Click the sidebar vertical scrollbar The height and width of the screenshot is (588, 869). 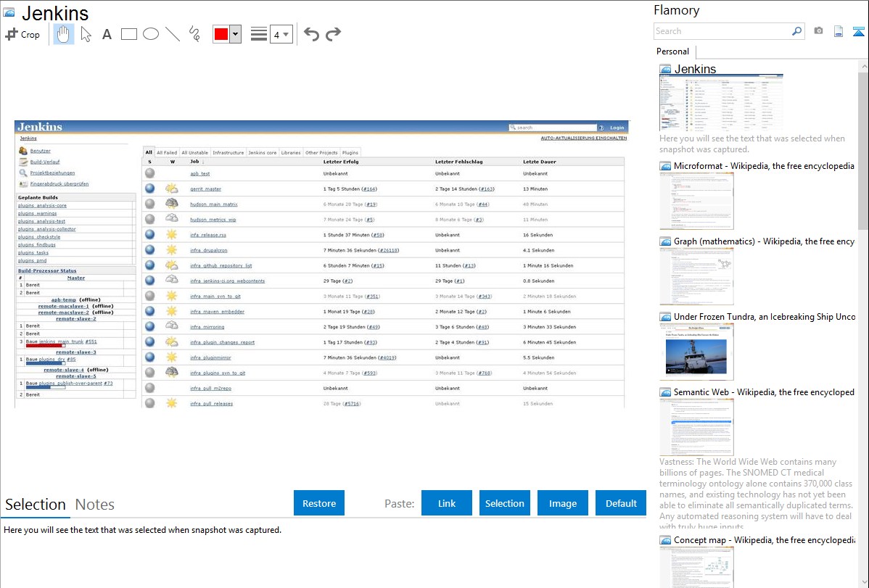(863, 151)
